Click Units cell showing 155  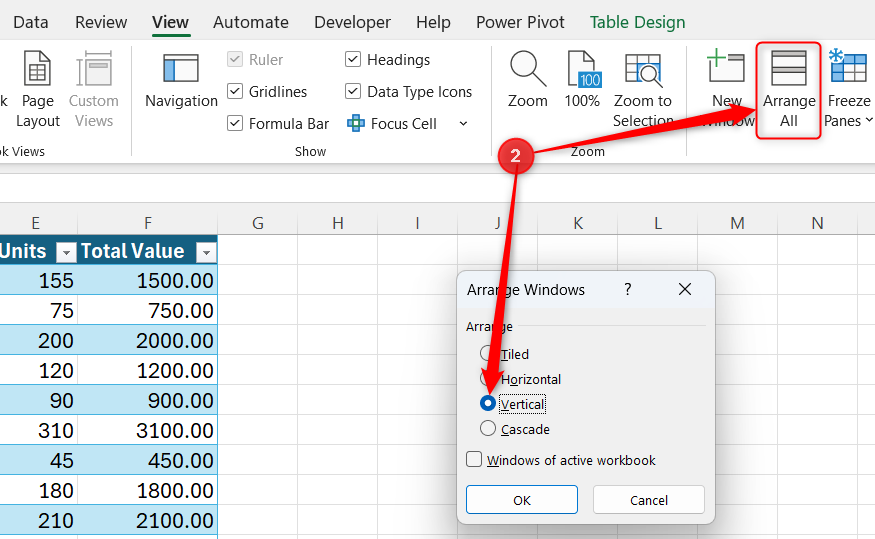coord(39,280)
